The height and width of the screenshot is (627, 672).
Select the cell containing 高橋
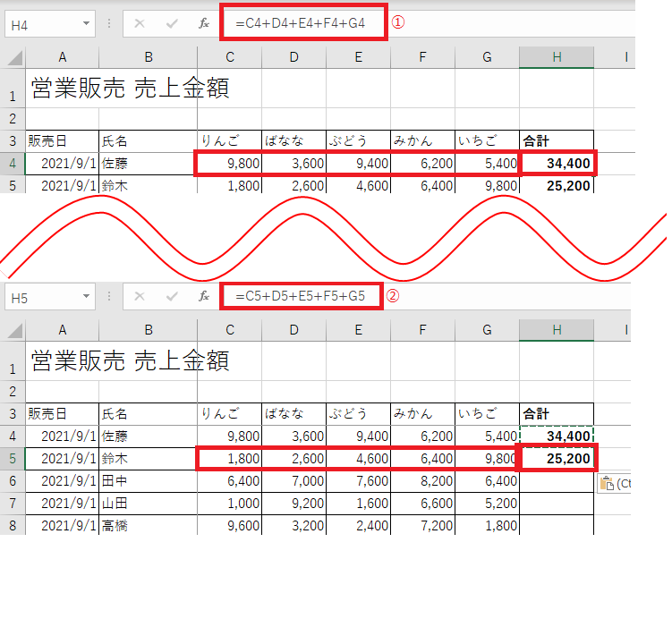(x=147, y=525)
